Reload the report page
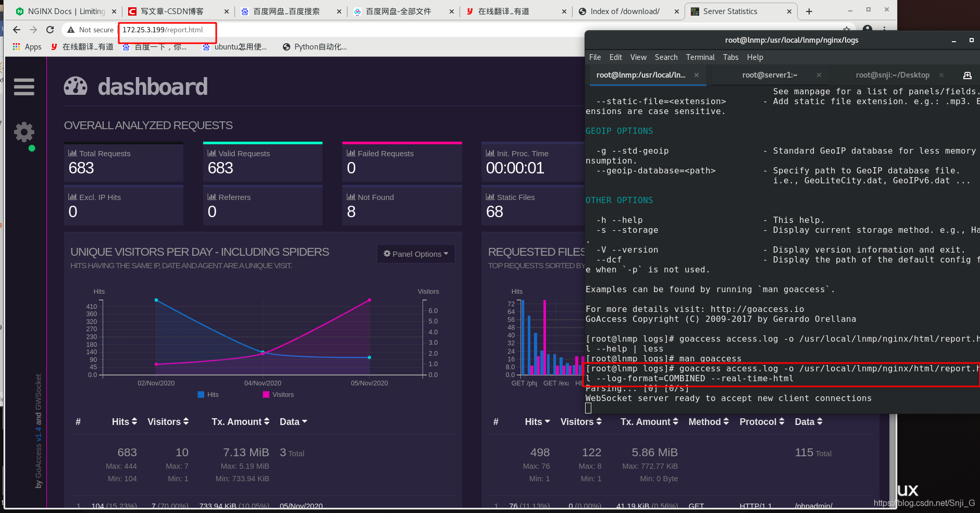The image size is (980, 513). (50, 30)
